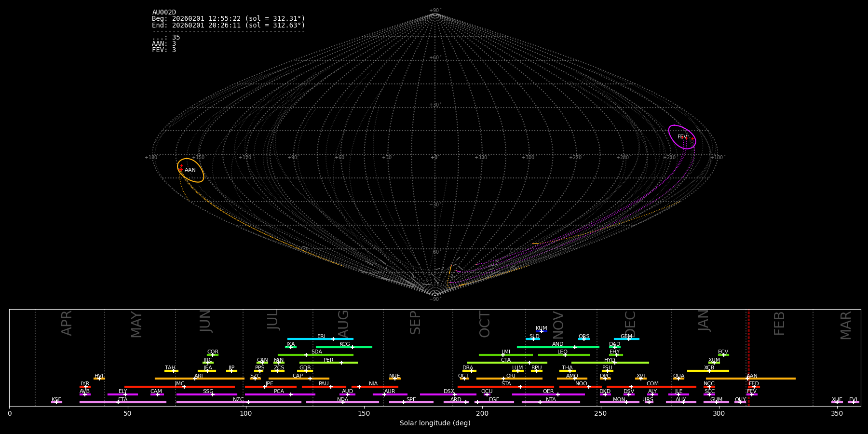
Task: Click the 200 tick on longitude axis
Action: [482, 413]
